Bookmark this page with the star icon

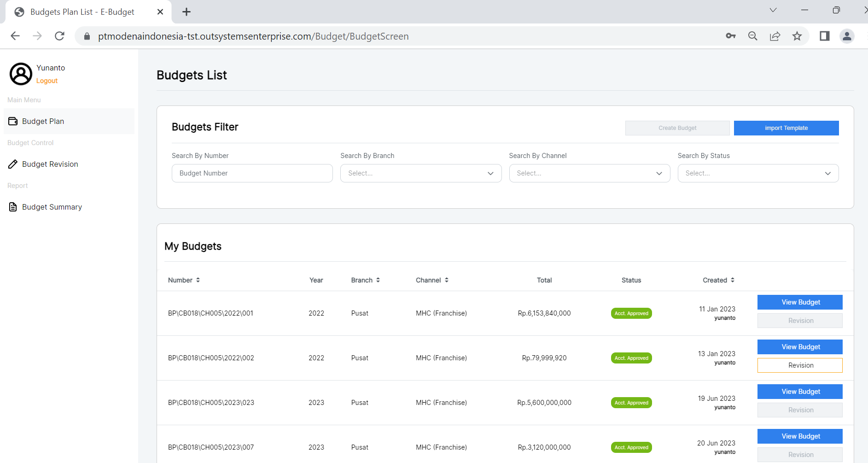tap(797, 36)
